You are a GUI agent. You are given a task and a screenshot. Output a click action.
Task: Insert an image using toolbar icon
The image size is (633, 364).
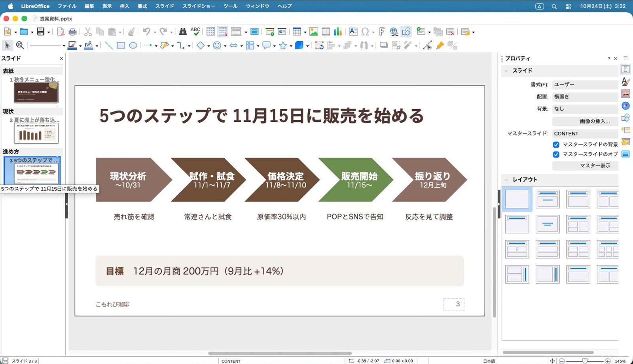[x=314, y=32]
